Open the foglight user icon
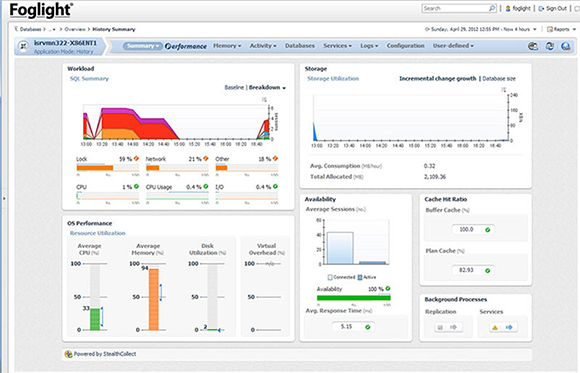The image size is (580, 373). pos(508,9)
